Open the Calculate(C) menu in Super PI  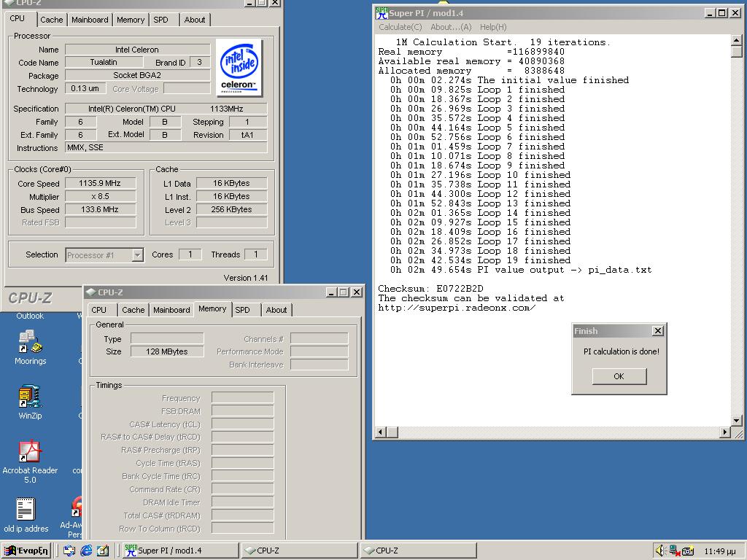tap(400, 27)
